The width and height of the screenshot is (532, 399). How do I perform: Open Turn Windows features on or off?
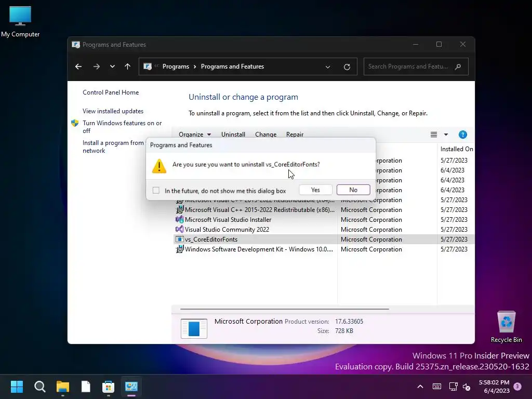click(122, 127)
